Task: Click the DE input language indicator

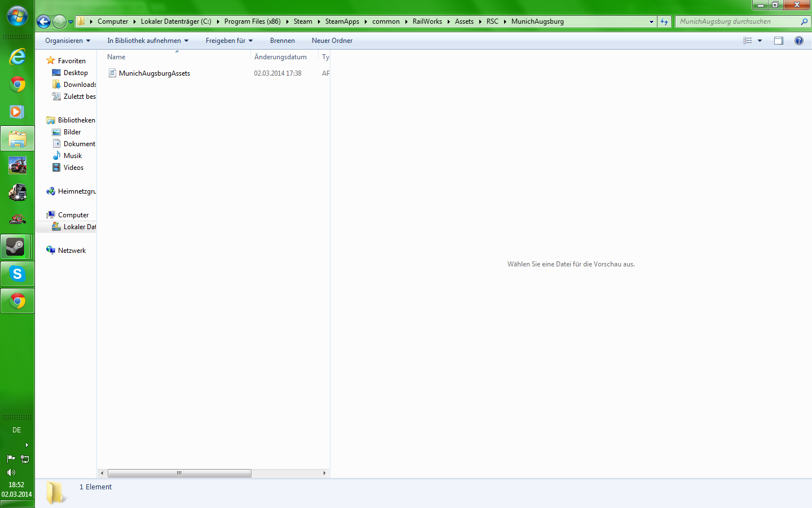Action: (x=17, y=430)
